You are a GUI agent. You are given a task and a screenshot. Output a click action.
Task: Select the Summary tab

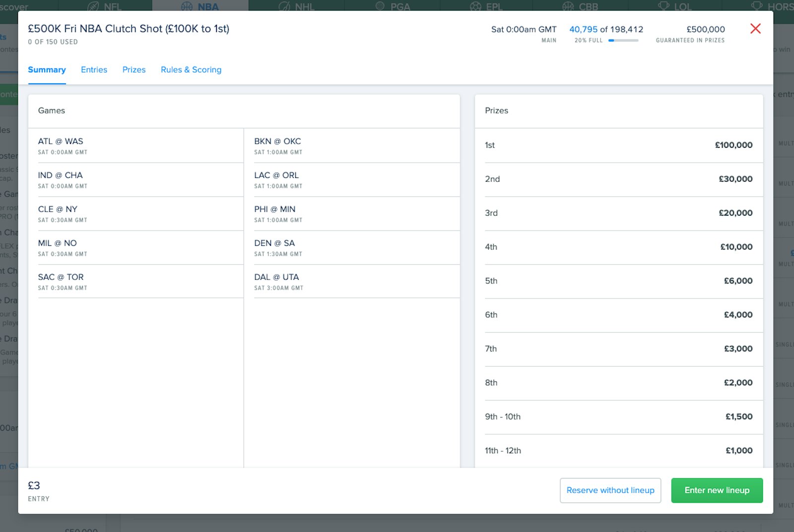click(x=47, y=70)
